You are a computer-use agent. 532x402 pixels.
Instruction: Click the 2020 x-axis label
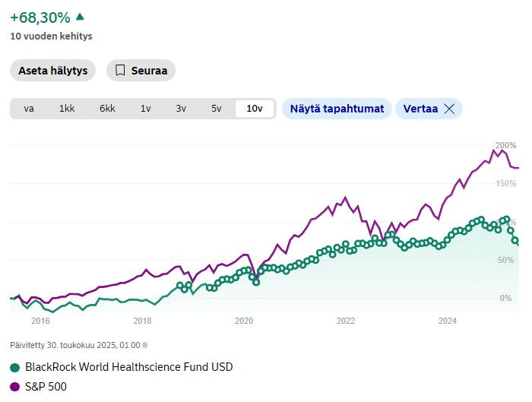point(244,321)
